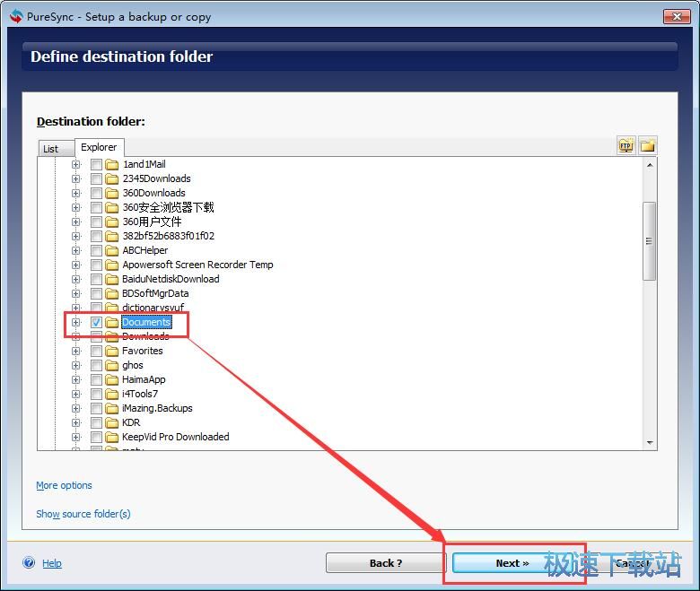Select the HaimaApp folder icon
Screen dimensions: 700x591
tap(111, 379)
